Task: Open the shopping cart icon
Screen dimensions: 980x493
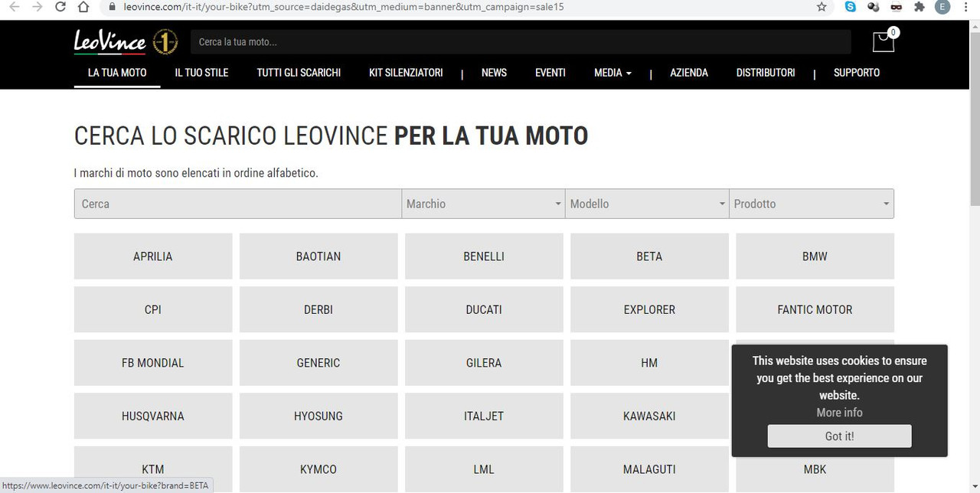Action: (x=884, y=41)
